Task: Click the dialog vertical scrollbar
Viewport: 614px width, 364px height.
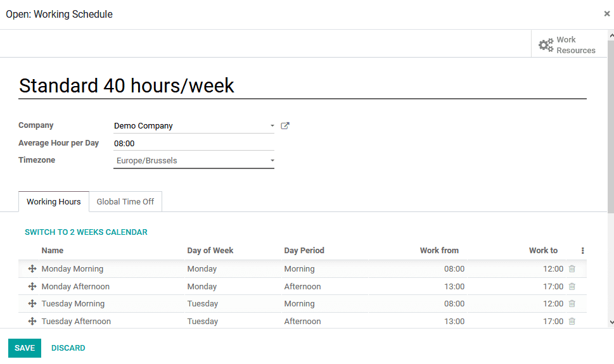Action: coord(611,127)
